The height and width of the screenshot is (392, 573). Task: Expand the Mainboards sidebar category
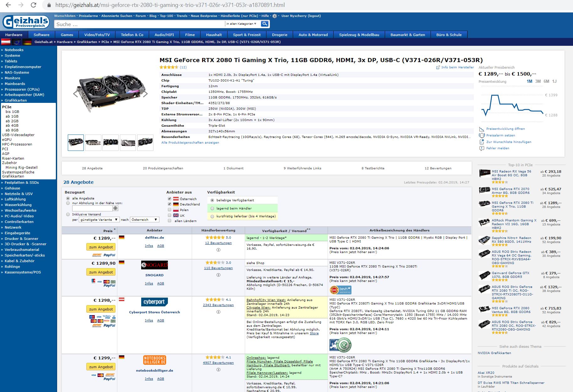[15, 84]
